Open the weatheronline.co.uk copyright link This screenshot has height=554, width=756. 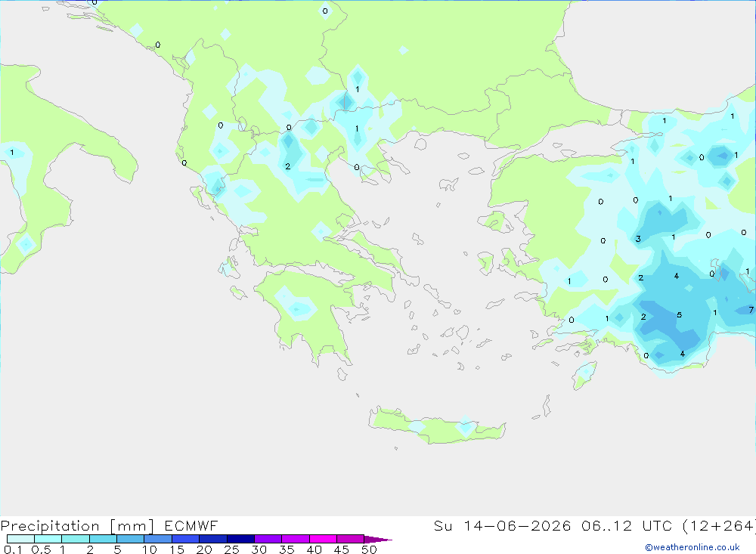(x=692, y=547)
